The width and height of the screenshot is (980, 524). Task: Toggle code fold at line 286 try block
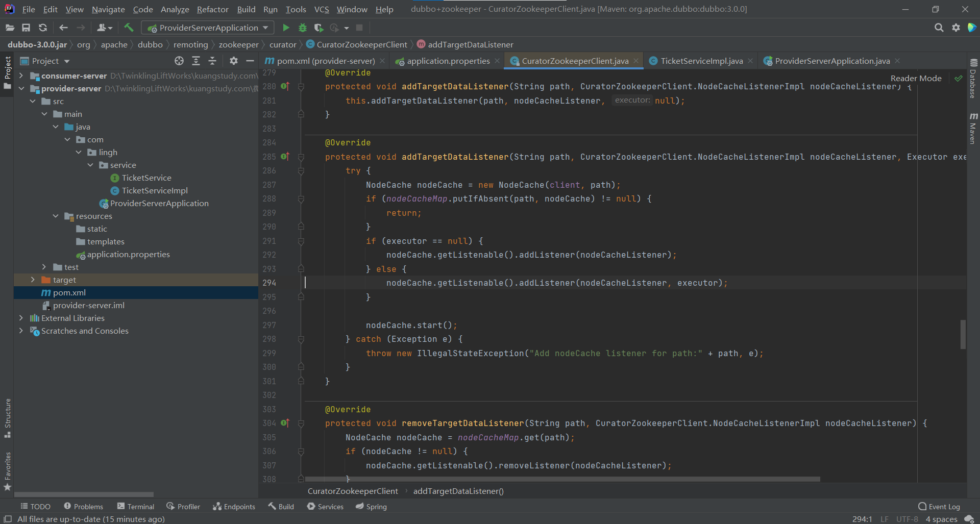(x=301, y=171)
